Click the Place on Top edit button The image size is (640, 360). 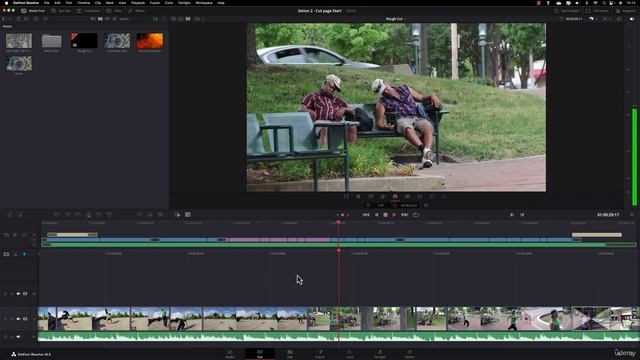pos(99,214)
